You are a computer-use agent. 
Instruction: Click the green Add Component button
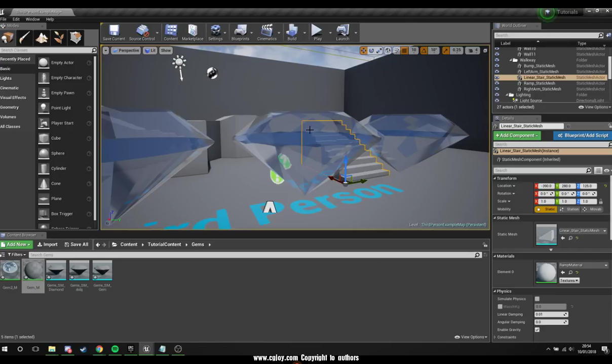point(517,136)
